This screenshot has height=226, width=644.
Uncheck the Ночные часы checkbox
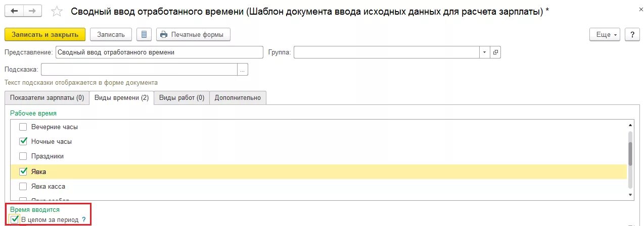click(x=23, y=141)
